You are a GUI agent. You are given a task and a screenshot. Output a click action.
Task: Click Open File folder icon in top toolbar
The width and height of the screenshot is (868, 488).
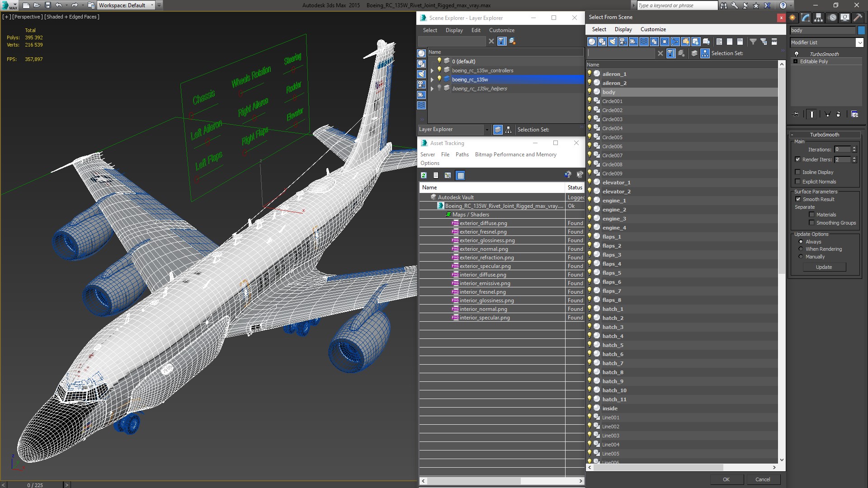37,5
